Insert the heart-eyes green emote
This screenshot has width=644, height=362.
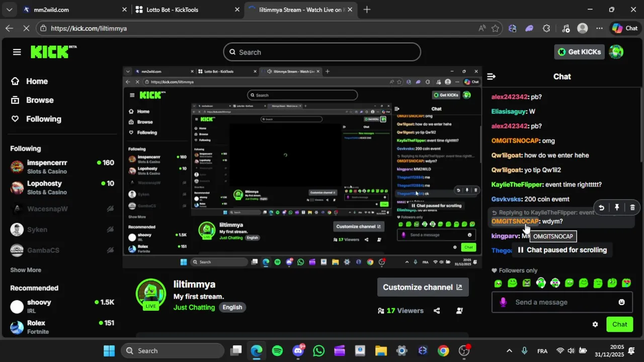click(x=626, y=283)
